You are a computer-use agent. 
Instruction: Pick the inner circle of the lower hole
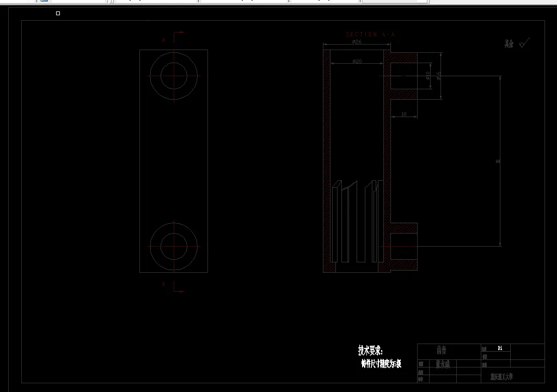[x=174, y=246]
